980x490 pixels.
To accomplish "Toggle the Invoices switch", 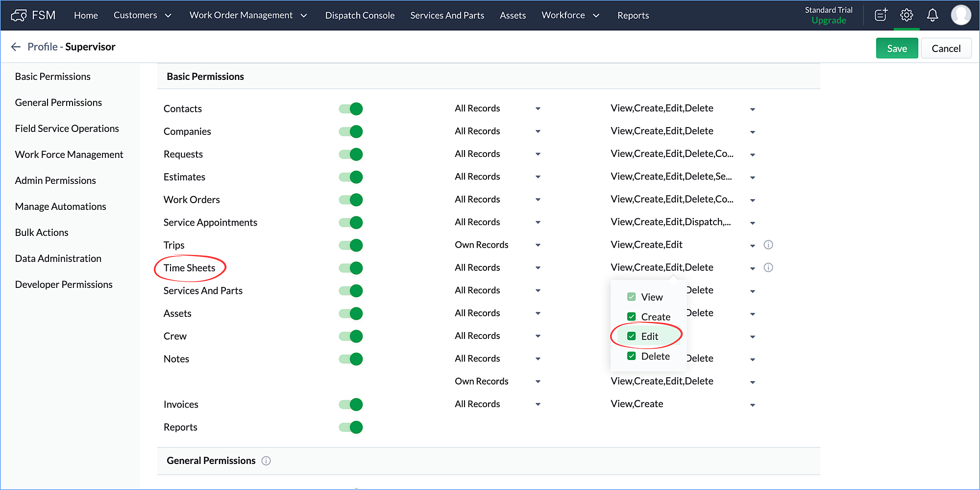I will click(x=350, y=405).
